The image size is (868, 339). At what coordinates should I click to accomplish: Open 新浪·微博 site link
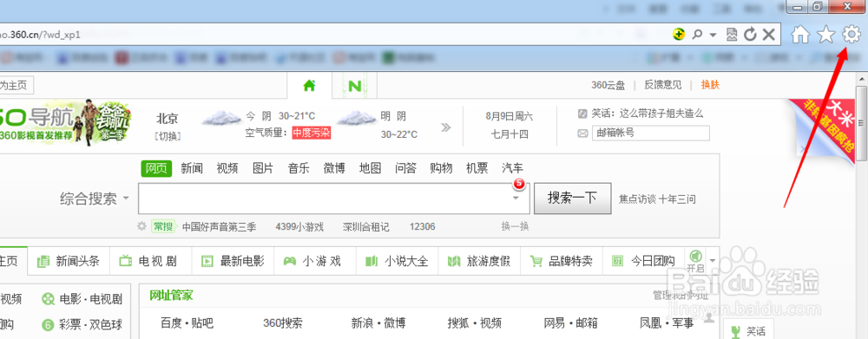pos(378,323)
